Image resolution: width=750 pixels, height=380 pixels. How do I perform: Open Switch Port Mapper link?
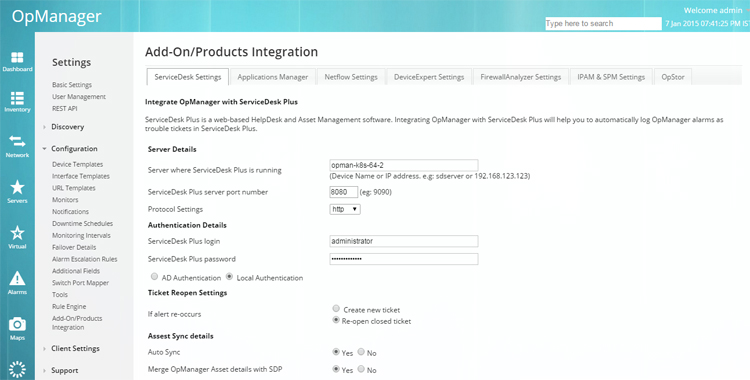coord(80,283)
